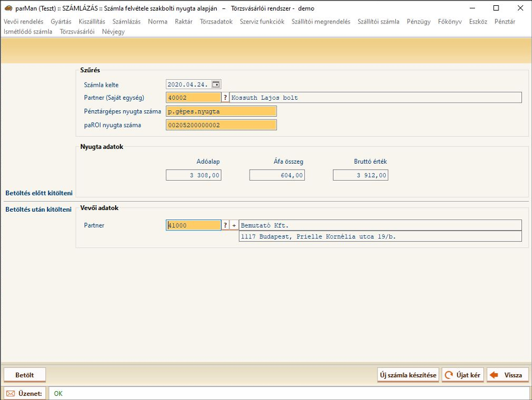Click the Pénztárgépes nyugta száma field
The height and width of the screenshot is (400, 532).
coord(221,111)
